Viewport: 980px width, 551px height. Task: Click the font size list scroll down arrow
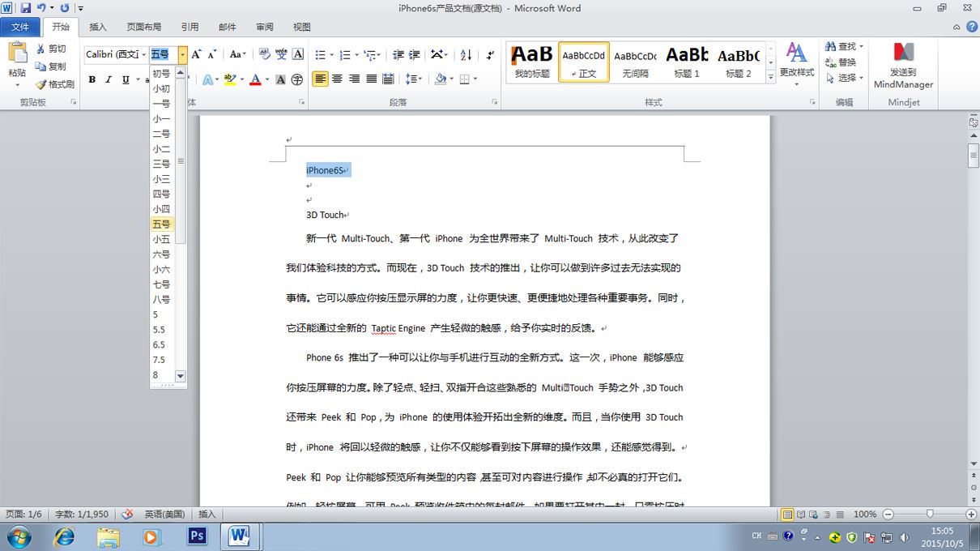[x=181, y=376]
